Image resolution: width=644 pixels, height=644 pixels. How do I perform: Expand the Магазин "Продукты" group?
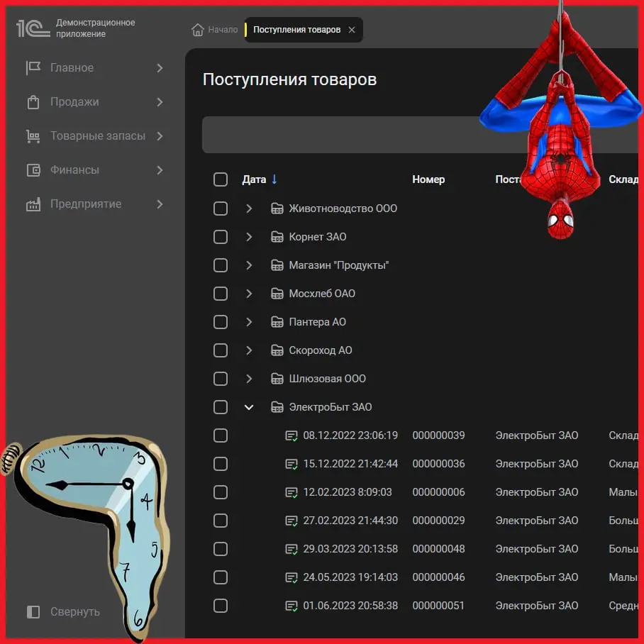point(249,265)
